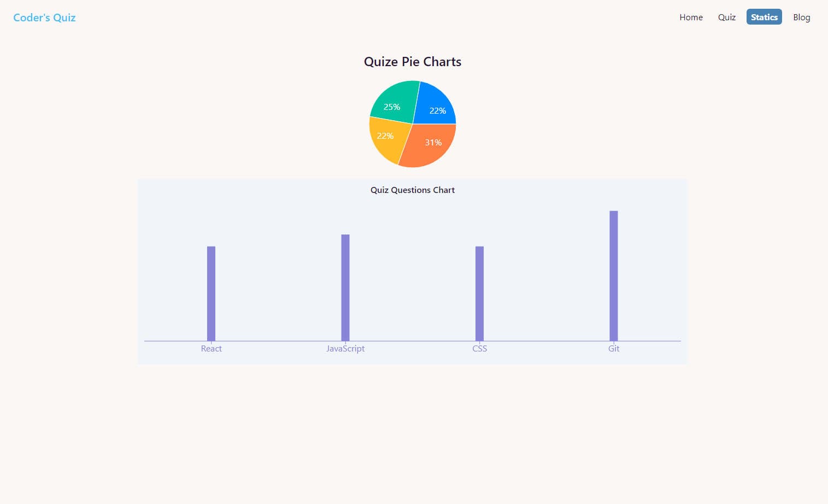Click the CSS axis label
The height and width of the screenshot is (504, 828).
(479, 349)
